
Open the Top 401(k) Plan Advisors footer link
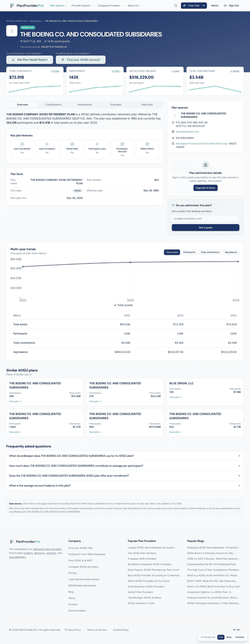143,553
